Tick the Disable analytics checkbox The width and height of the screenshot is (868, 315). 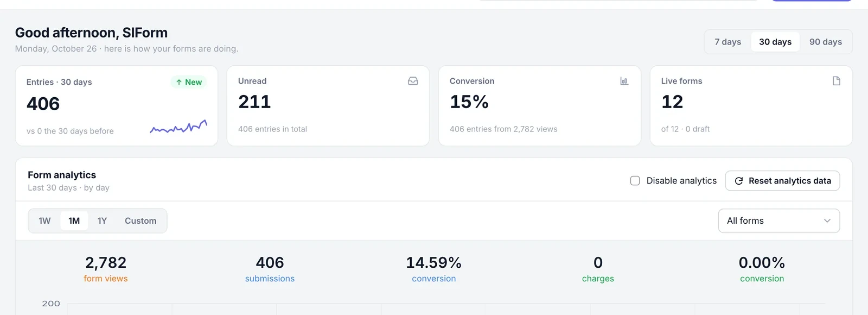pos(635,181)
